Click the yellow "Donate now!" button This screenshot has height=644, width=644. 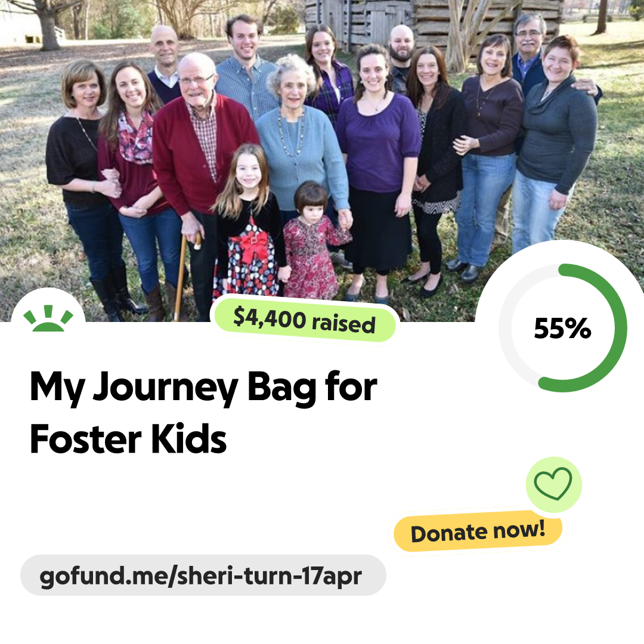click(478, 532)
